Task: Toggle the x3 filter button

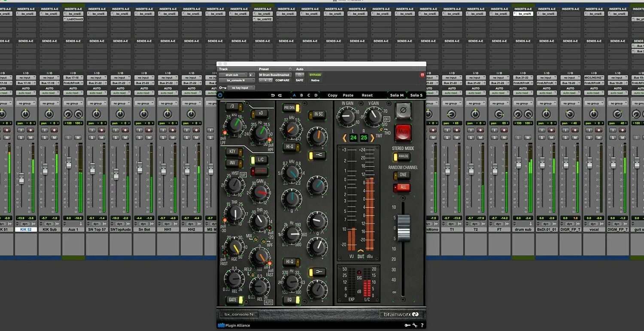Action: (259, 113)
